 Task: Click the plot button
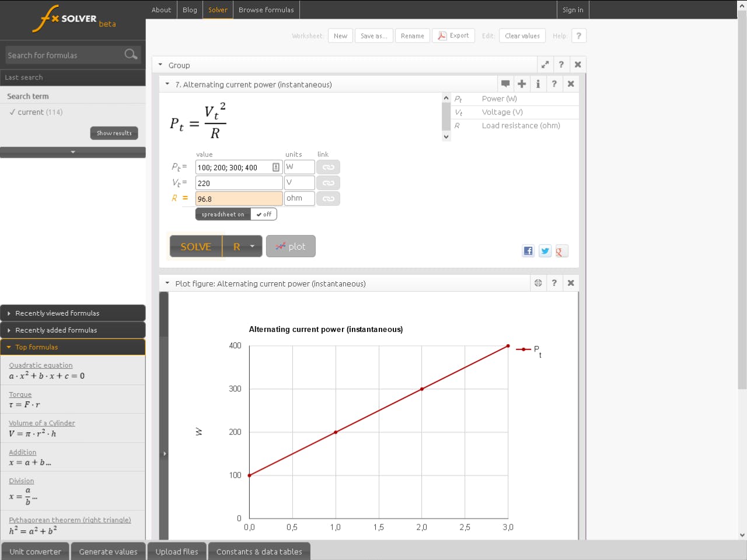[x=291, y=246]
